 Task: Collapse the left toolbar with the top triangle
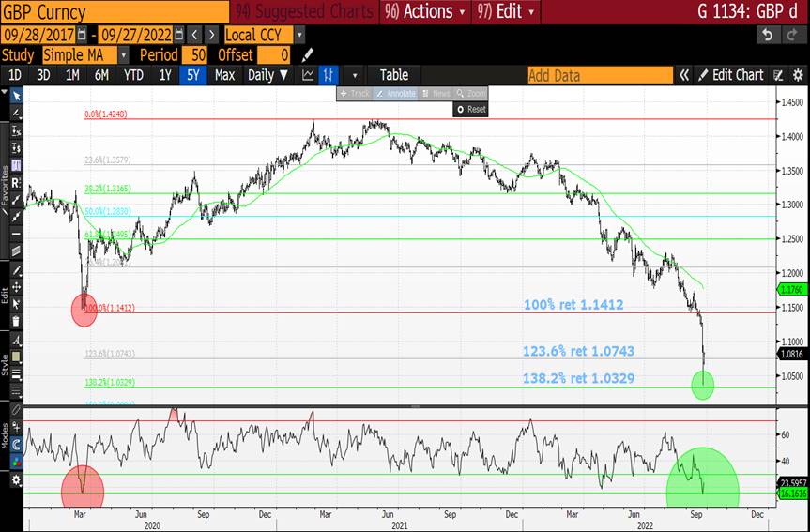click(x=5, y=92)
